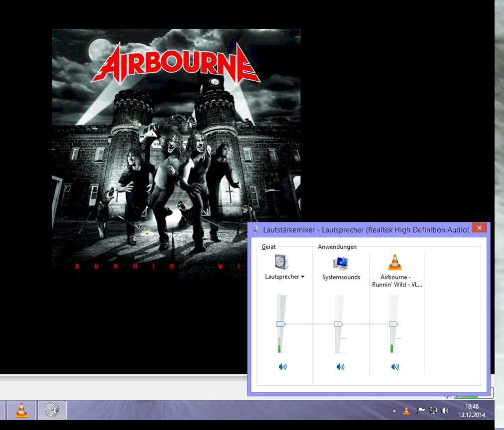Click the system tray volume icon
504x430 pixels.
point(445,411)
